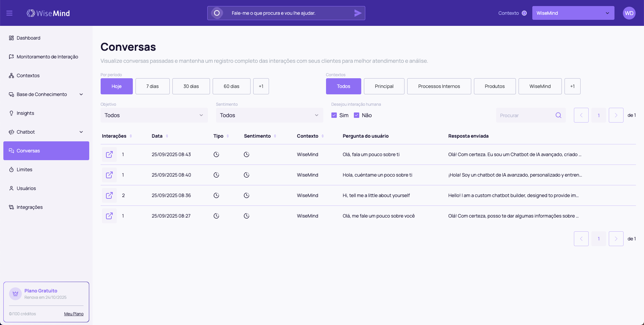Screen dimensions: 644x325
Task: Open the Objetivo dropdown
Action: [154, 115]
